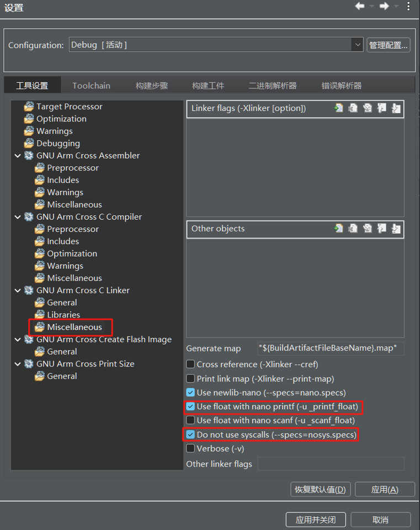This screenshot has height=530, width=420.
Task: Click Move Down icon in Linker flags toolbar
Action: coord(396,108)
